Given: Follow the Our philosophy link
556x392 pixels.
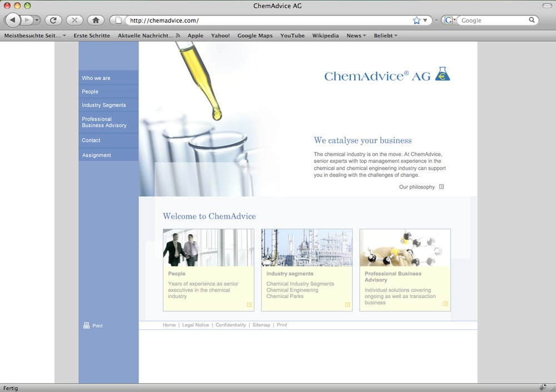Looking at the screenshot, I should 416,187.
